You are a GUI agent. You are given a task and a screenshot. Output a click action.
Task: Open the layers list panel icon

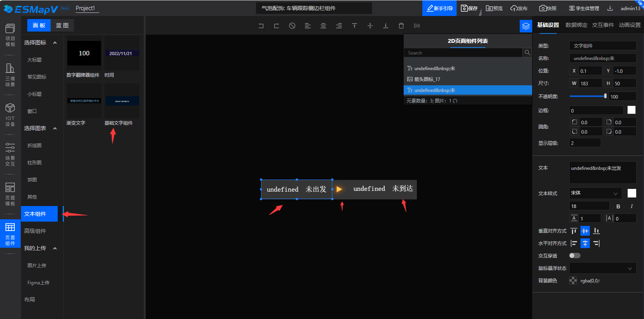526,26
